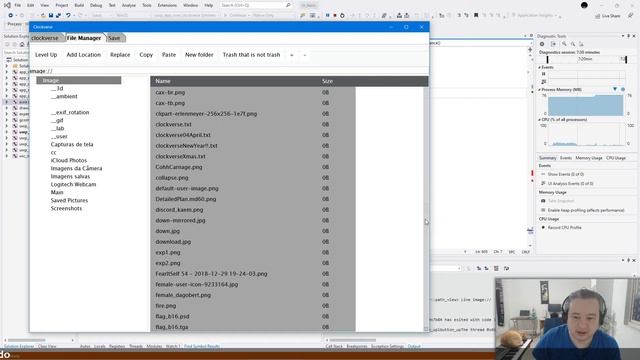The image size is (640, 360).
Task: Click the Visual Studio search box
Action: click(x=256, y=5)
